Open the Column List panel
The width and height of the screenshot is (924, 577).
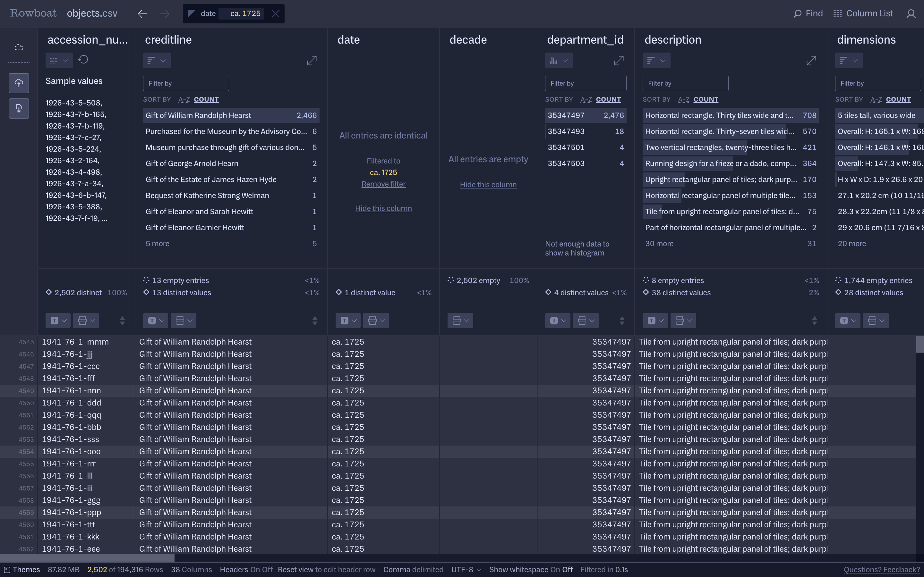click(863, 14)
